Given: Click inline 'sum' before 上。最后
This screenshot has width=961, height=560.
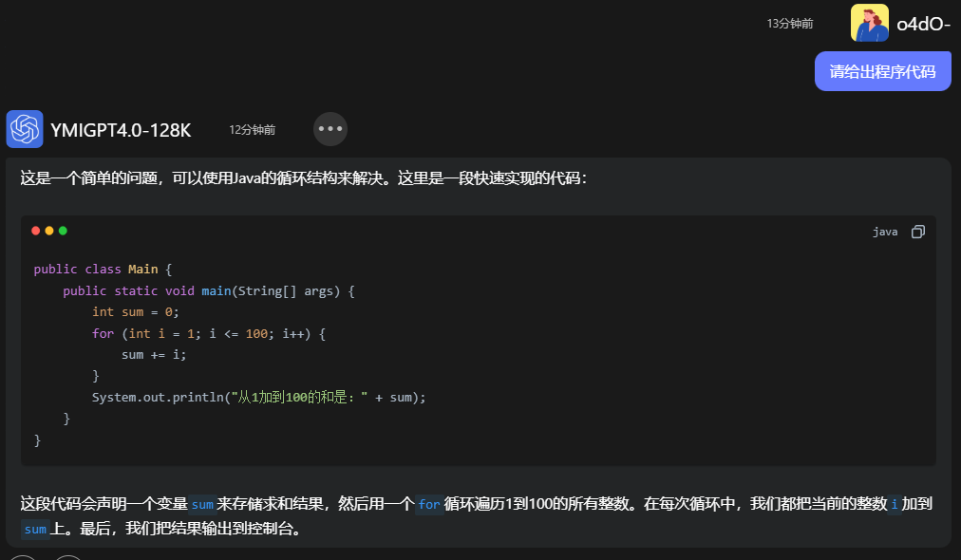Looking at the screenshot, I should click(x=35, y=530).
